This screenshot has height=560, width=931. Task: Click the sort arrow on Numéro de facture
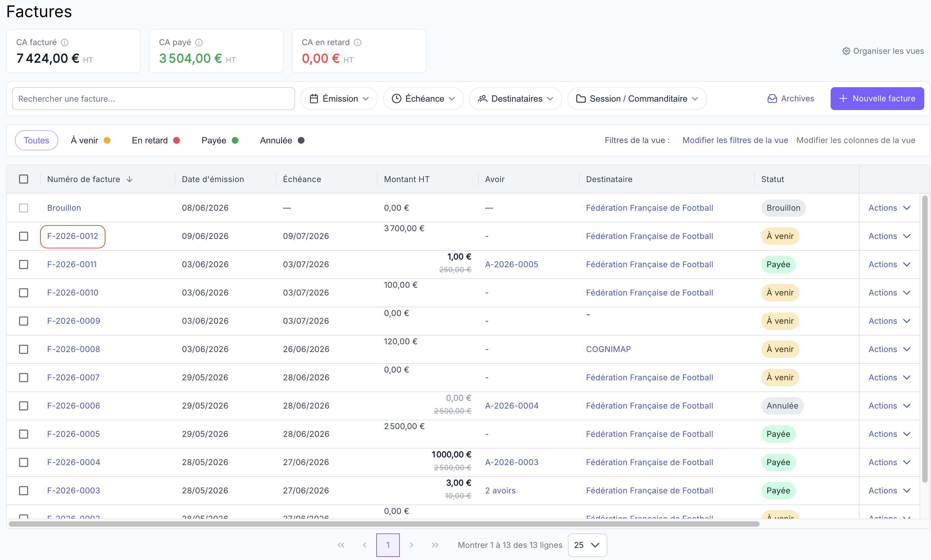[130, 179]
